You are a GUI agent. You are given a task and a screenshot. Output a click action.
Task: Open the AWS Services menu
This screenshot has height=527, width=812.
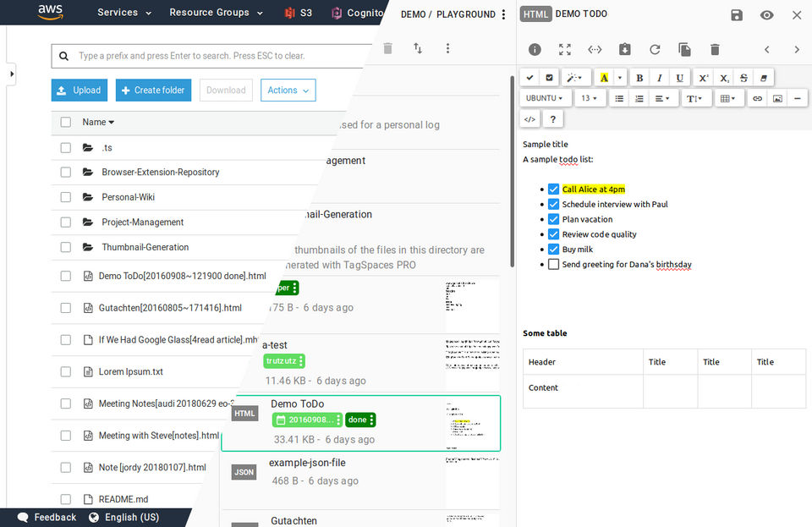124,13
